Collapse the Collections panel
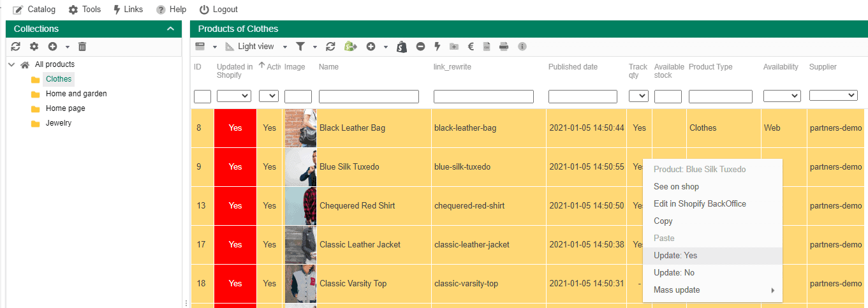The width and height of the screenshot is (868, 308). click(170, 29)
